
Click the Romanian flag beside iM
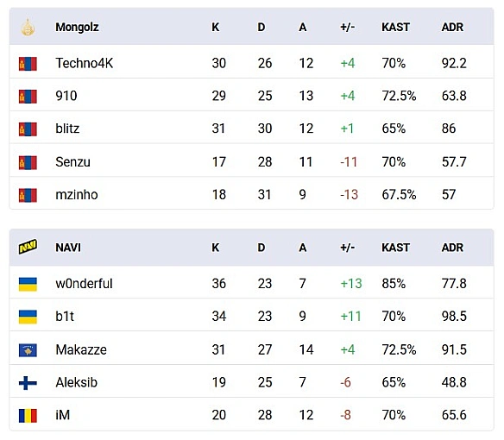28,416
